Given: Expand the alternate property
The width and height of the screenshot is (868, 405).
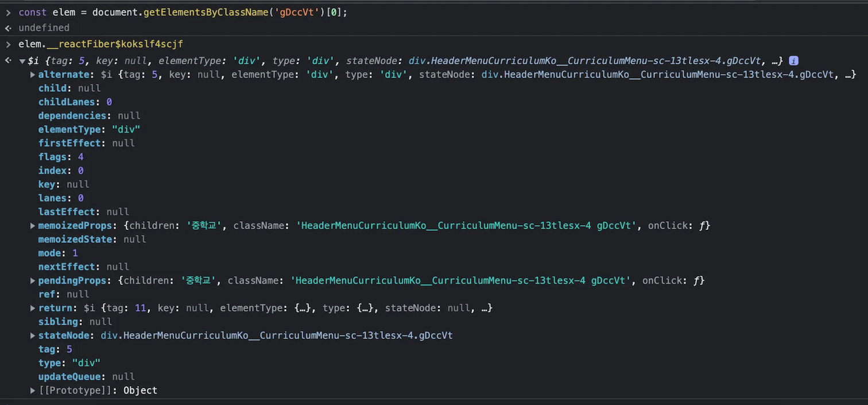Looking at the screenshot, I should 33,75.
